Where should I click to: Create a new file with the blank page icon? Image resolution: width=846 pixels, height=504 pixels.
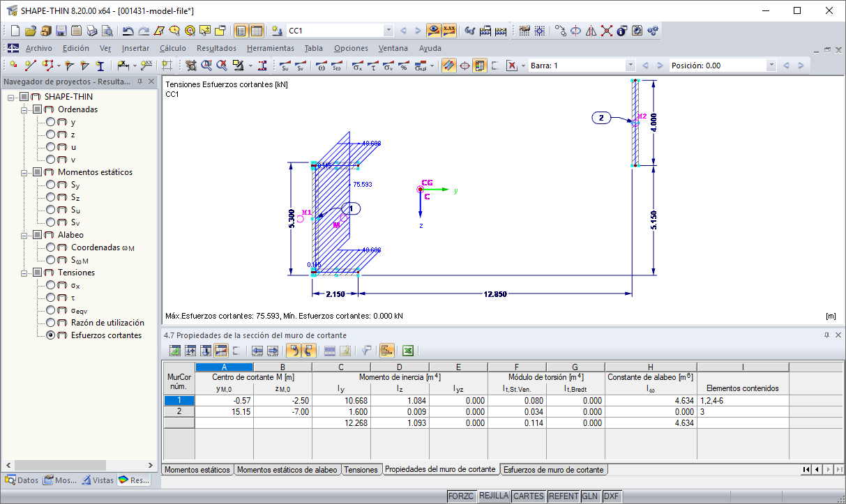[15, 31]
